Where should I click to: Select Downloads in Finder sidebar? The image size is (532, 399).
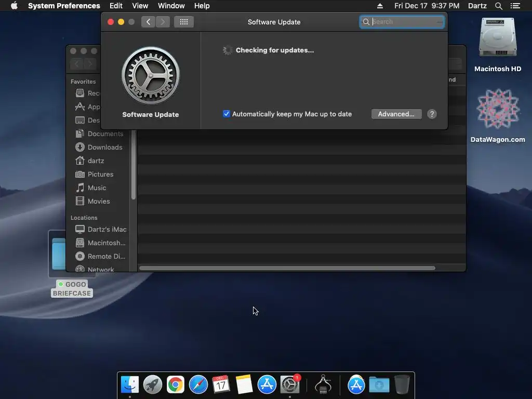[99, 147]
